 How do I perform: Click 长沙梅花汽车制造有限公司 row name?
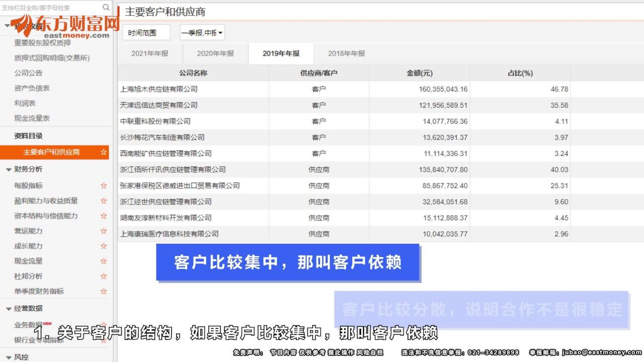point(163,137)
